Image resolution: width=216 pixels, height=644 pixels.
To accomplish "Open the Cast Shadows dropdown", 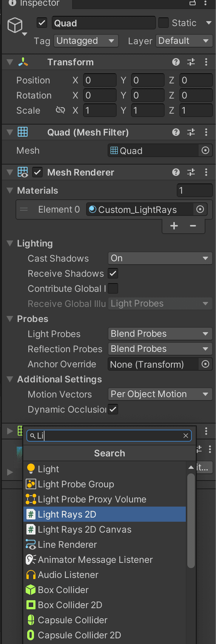I will [x=160, y=258].
